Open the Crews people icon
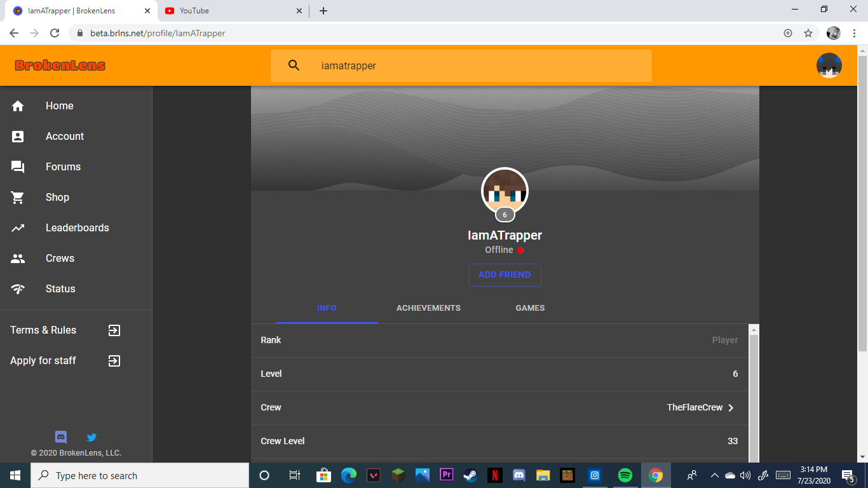Viewport: 868px width, 488px height. (18, 259)
